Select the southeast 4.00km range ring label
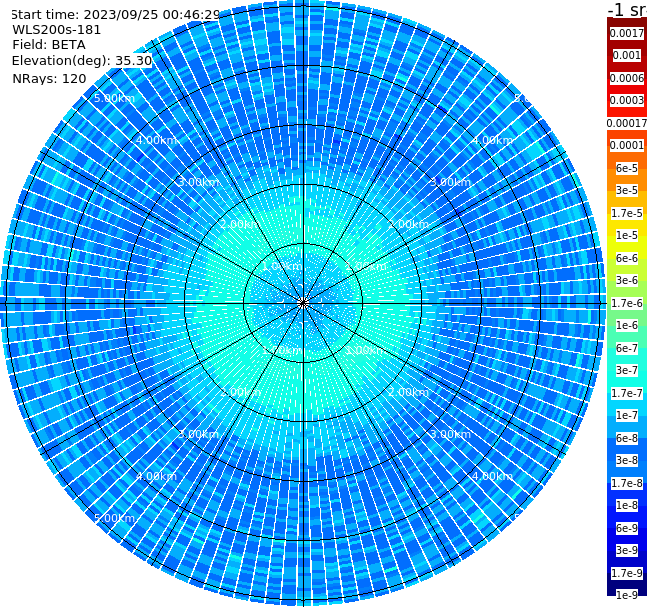647x607 pixels. 492,476
